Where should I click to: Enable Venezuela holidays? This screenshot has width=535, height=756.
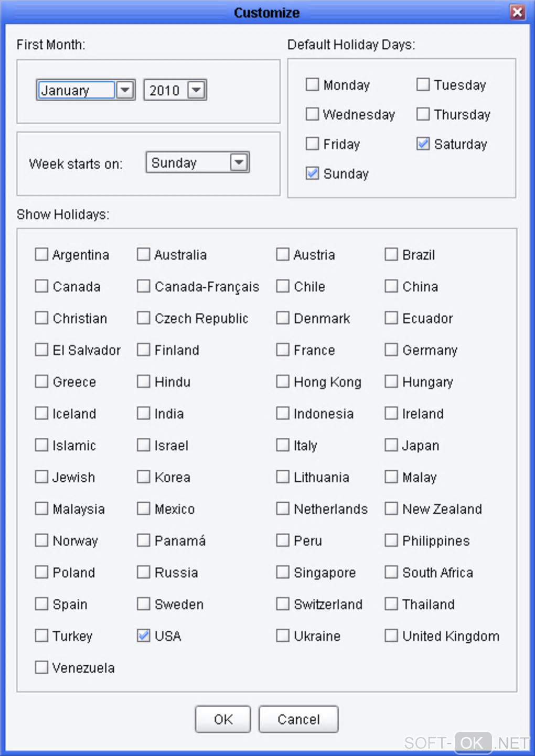point(41,667)
